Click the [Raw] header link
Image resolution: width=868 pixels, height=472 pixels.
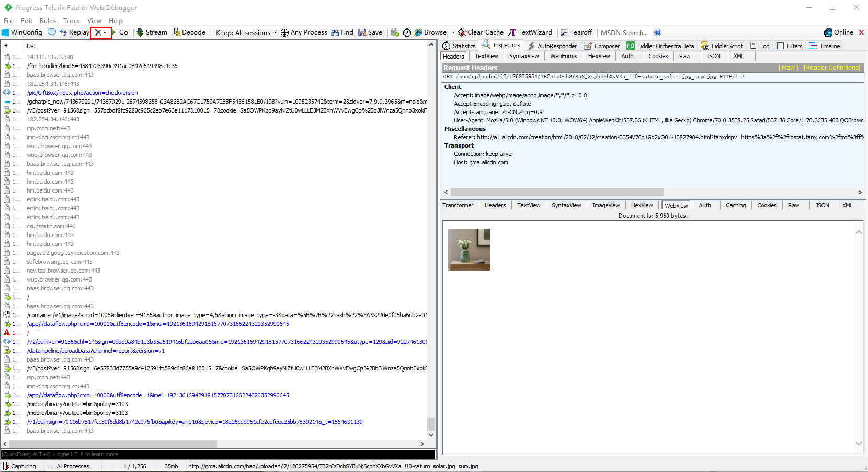tap(789, 68)
